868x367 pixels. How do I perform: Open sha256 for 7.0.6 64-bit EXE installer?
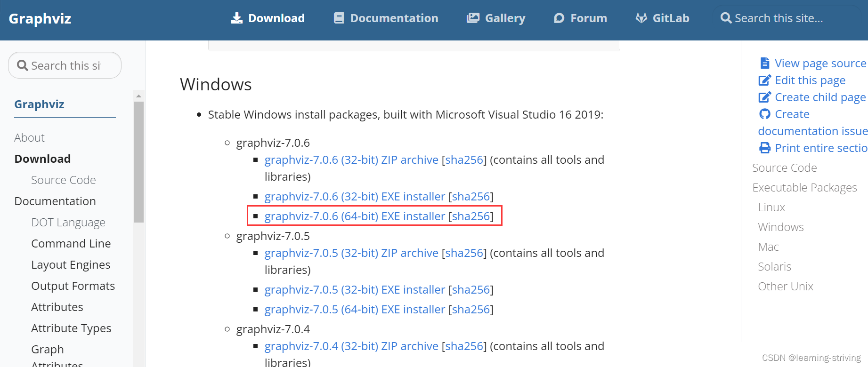tap(471, 216)
